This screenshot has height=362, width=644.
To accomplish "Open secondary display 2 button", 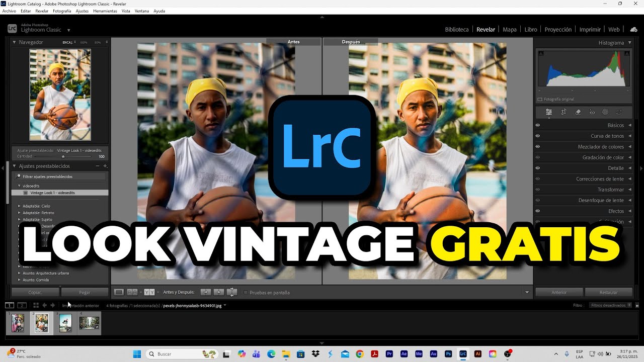I will [22, 305].
